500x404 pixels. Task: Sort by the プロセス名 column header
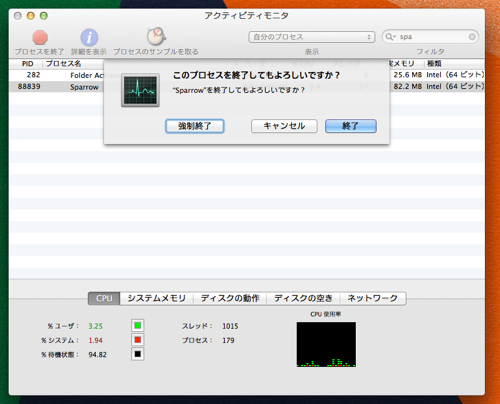[x=63, y=64]
